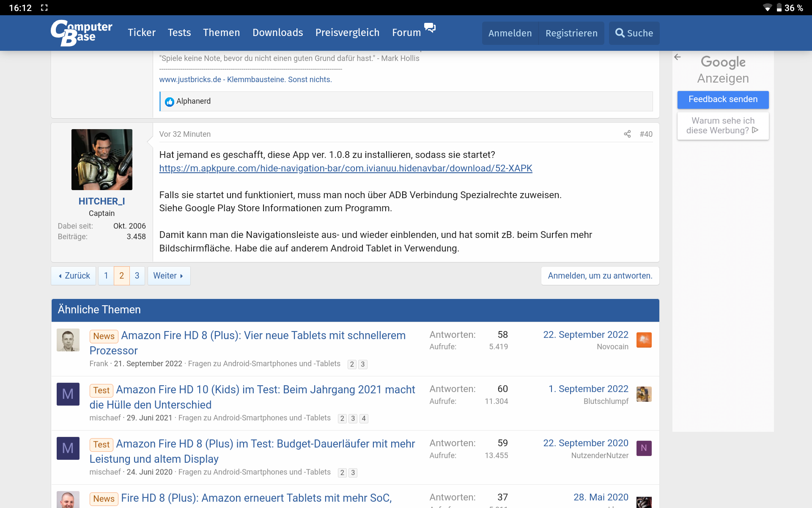Image resolution: width=812 pixels, height=508 pixels.
Task: Click Blutschlumpf's avatar icon
Action: tap(644, 394)
